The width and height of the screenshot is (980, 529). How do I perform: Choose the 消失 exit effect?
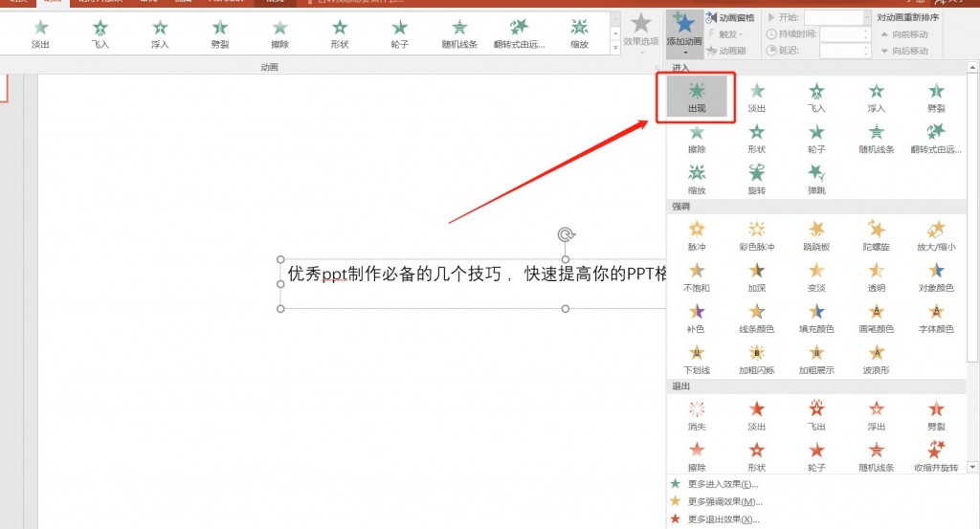696,414
